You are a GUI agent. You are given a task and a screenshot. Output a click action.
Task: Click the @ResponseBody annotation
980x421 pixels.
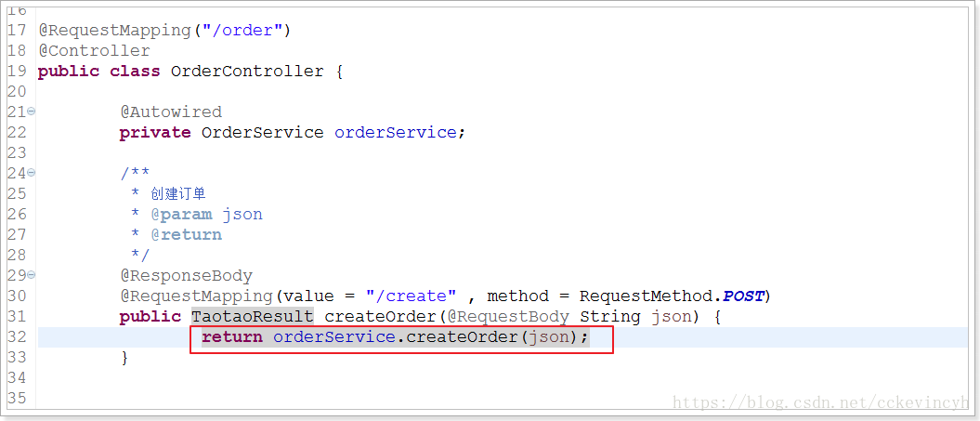pyautogui.click(x=187, y=276)
